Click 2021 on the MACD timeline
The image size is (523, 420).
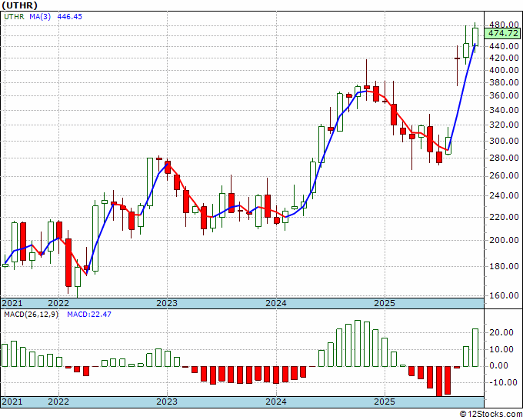click(12, 402)
